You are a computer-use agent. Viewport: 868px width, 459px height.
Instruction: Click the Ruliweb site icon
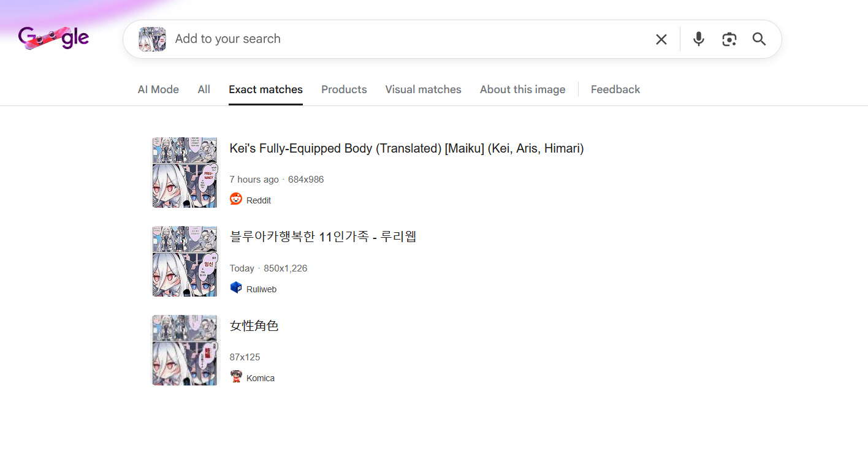236,287
